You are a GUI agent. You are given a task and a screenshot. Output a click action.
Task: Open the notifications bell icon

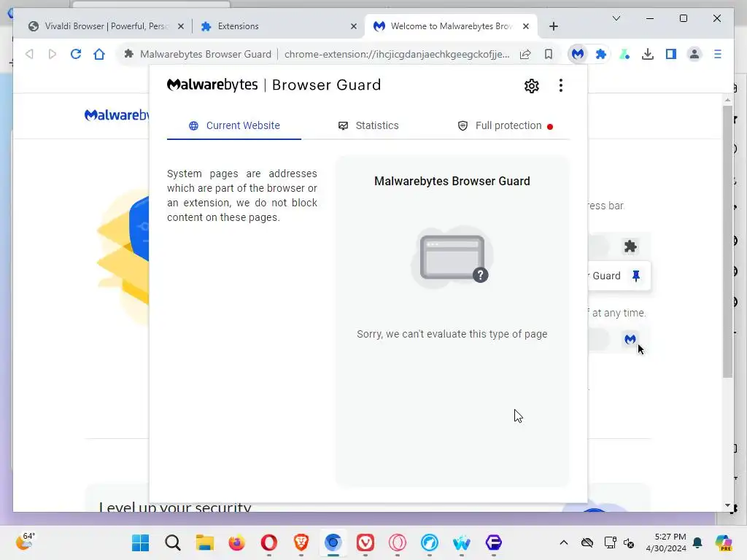697,542
